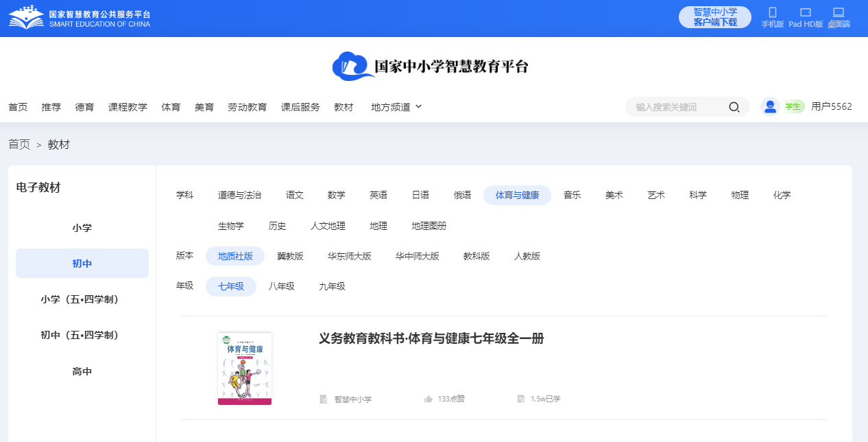The height and width of the screenshot is (442, 868).
Task: Open 首页 in the navigation bar
Action: pyautogui.click(x=18, y=107)
